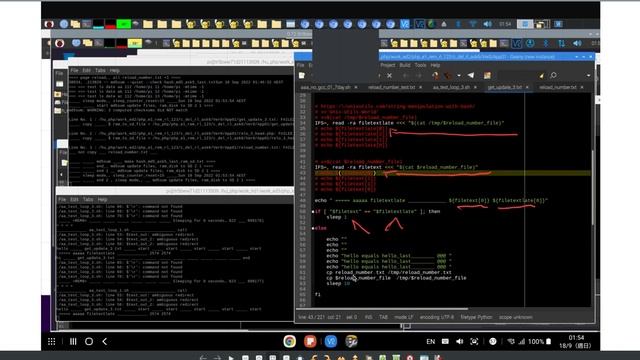Open the Tools menu in Geany

(420, 65)
